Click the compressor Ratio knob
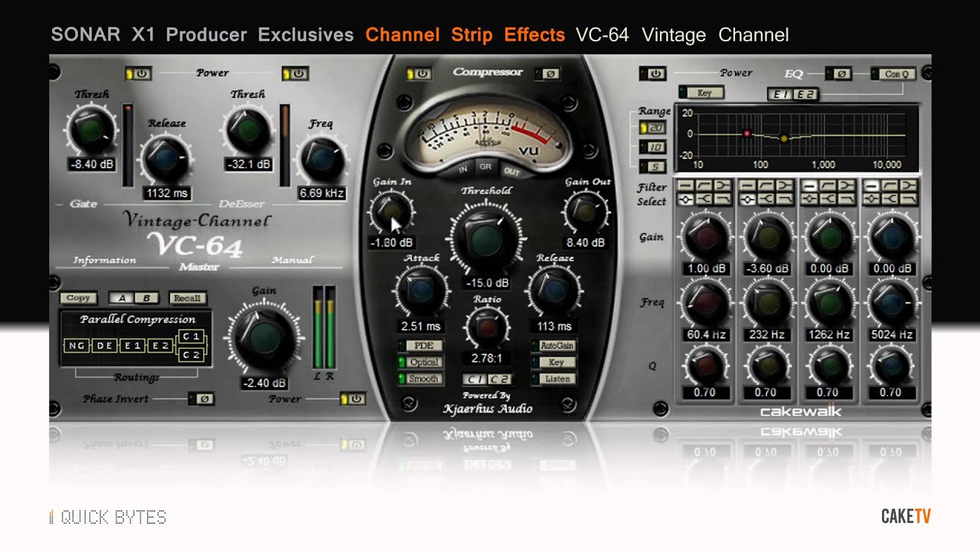980x551 pixels. tap(487, 328)
